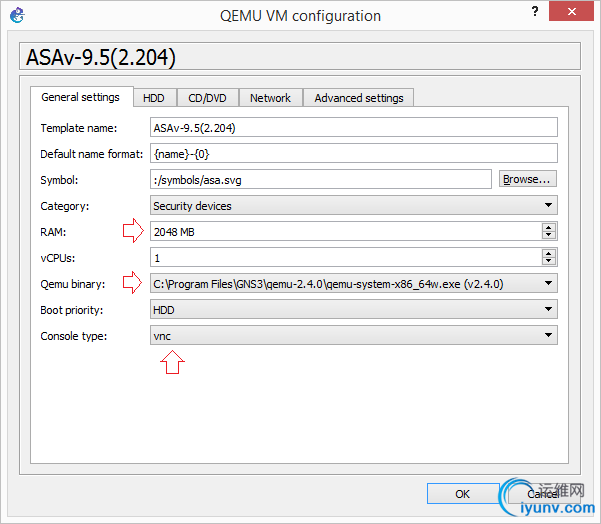Click the question mark help button
601x524 pixels.
tap(535, 11)
